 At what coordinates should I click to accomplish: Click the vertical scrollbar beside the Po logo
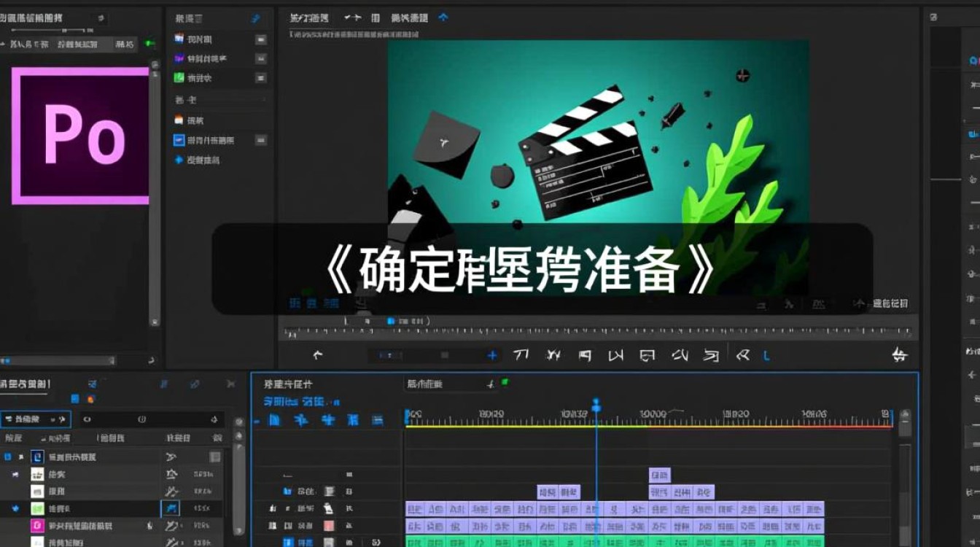pyautogui.click(x=155, y=193)
